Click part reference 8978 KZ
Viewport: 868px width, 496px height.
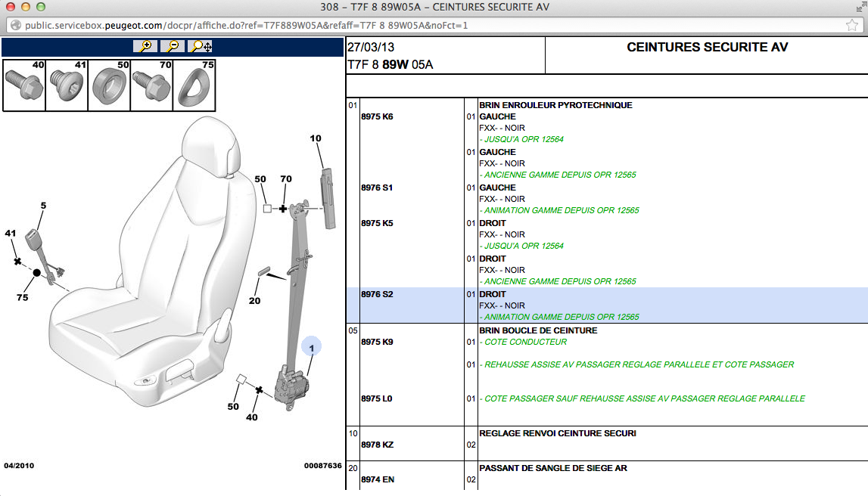tap(377, 445)
